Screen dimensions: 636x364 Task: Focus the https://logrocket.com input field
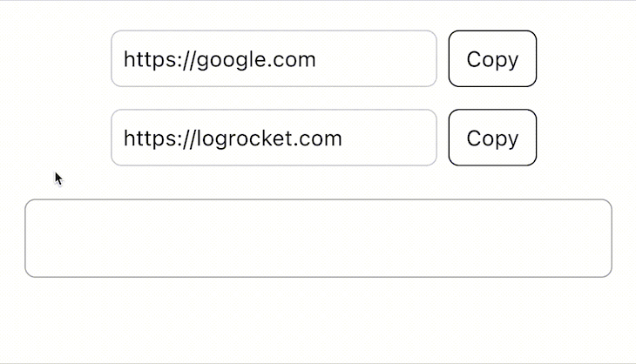click(x=274, y=138)
